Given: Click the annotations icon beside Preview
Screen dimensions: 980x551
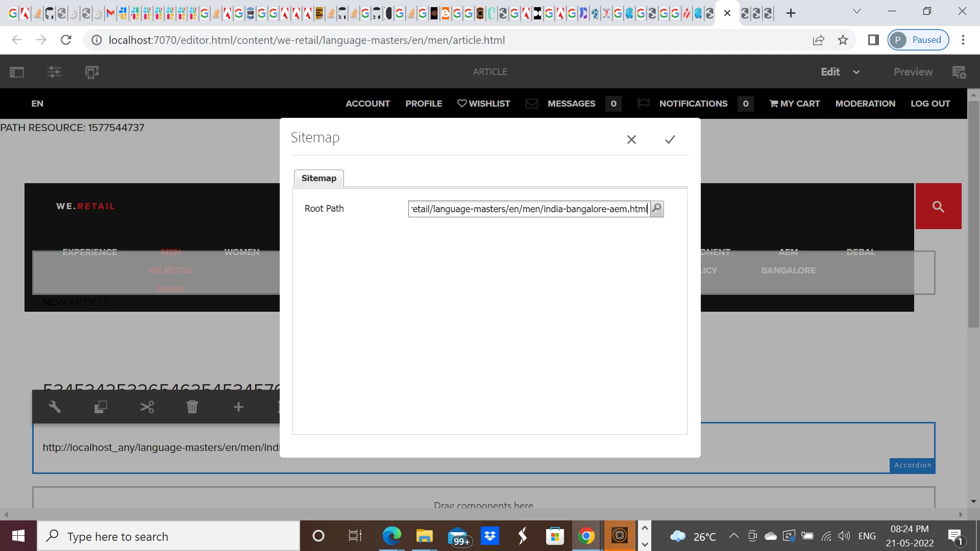Looking at the screenshot, I should point(959,72).
